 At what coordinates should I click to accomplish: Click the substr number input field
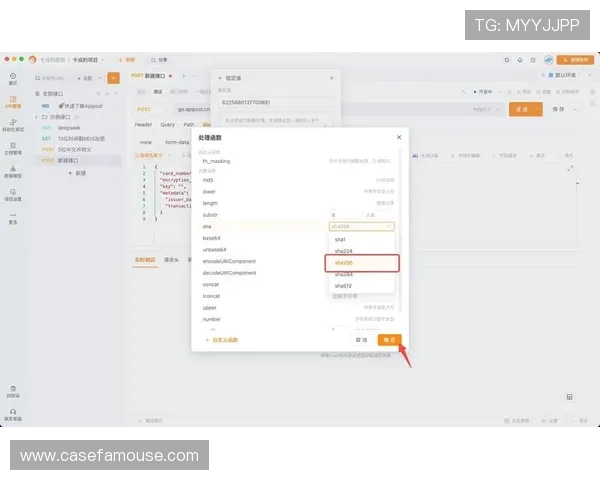(345, 215)
